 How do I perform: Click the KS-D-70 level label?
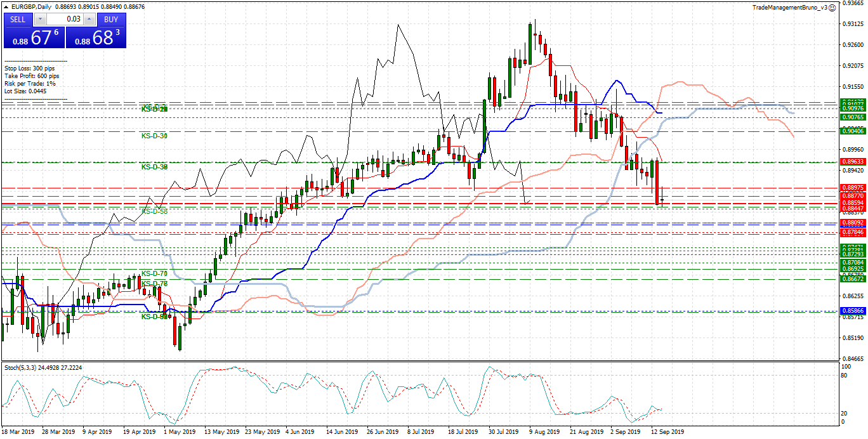(x=154, y=273)
